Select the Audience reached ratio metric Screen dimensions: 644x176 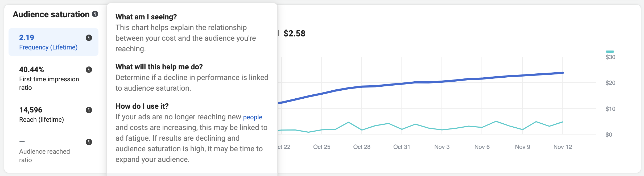53,150
